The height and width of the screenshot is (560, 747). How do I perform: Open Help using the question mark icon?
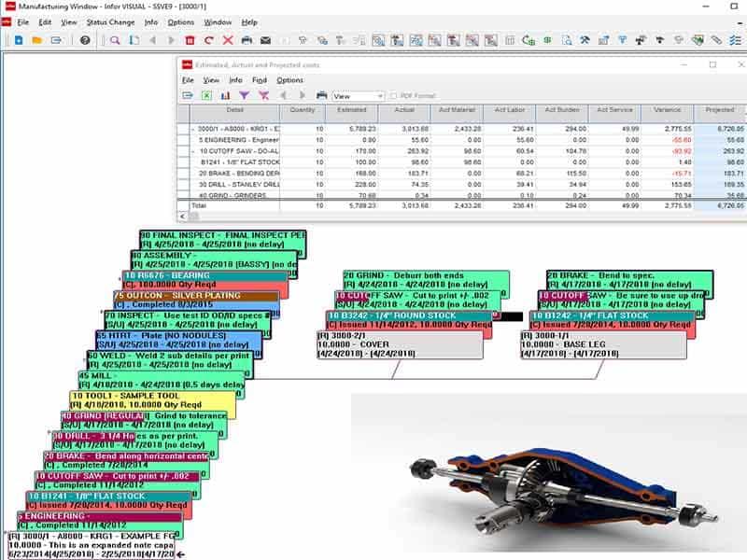[83, 39]
